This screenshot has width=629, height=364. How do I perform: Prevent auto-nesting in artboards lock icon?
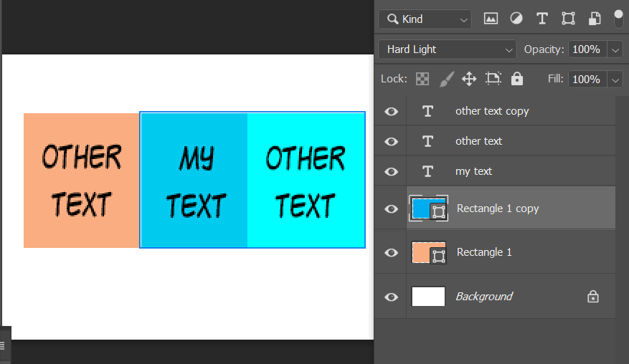pyautogui.click(x=493, y=78)
